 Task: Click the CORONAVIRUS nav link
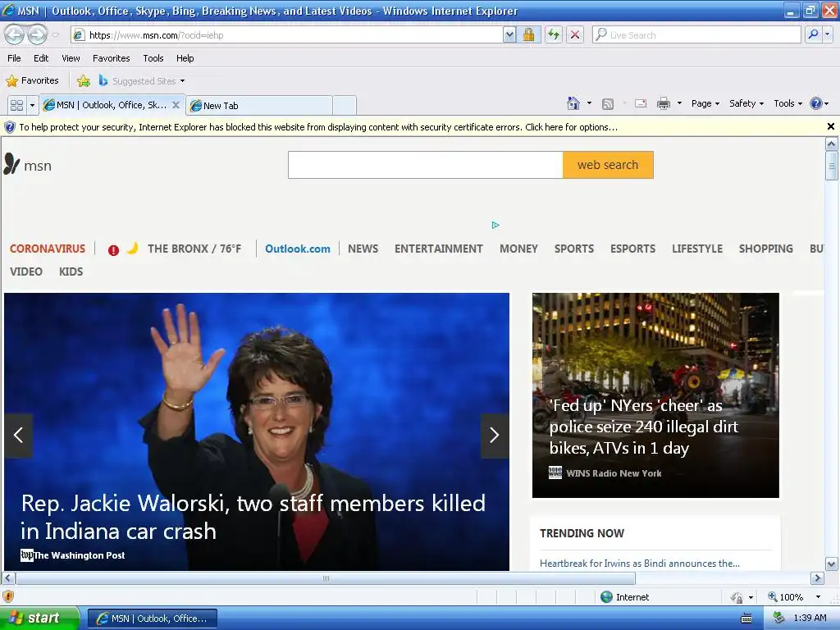click(48, 249)
